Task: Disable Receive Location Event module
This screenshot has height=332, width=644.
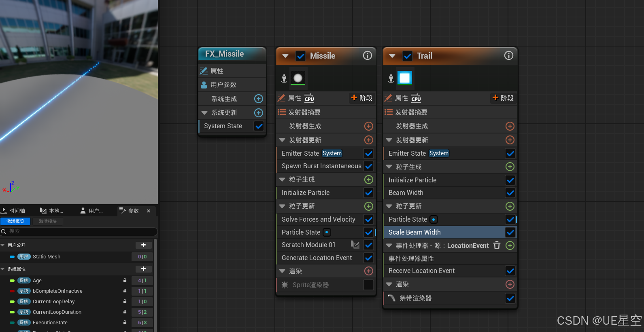Action: point(510,271)
